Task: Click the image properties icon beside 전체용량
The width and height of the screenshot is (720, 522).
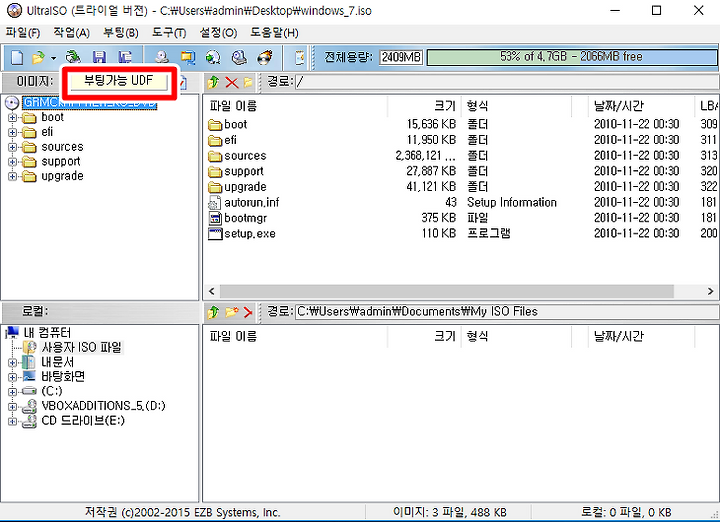Action: point(299,57)
